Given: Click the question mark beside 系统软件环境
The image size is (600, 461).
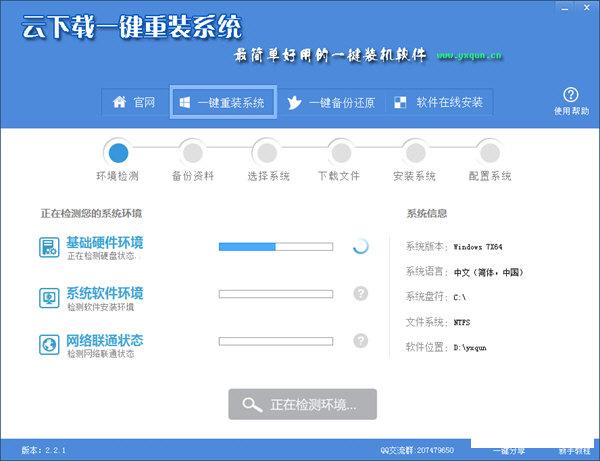Looking at the screenshot, I should click(x=361, y=293).
